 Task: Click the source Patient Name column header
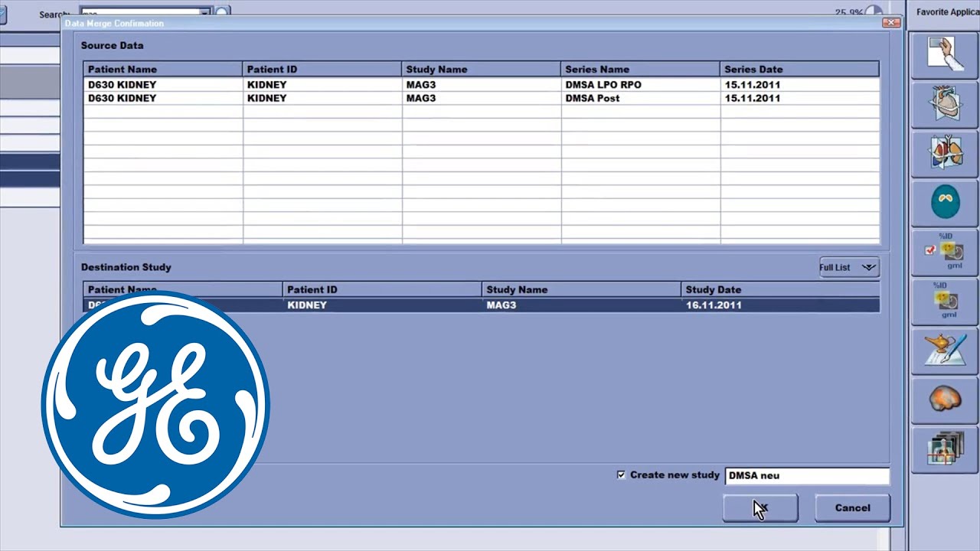coord(162,70)
